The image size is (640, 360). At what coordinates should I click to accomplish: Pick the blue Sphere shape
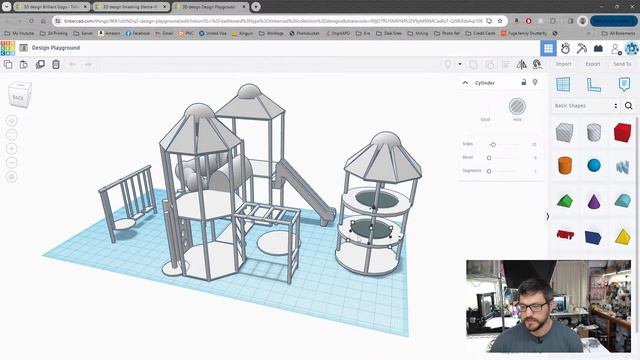point(594,165)
